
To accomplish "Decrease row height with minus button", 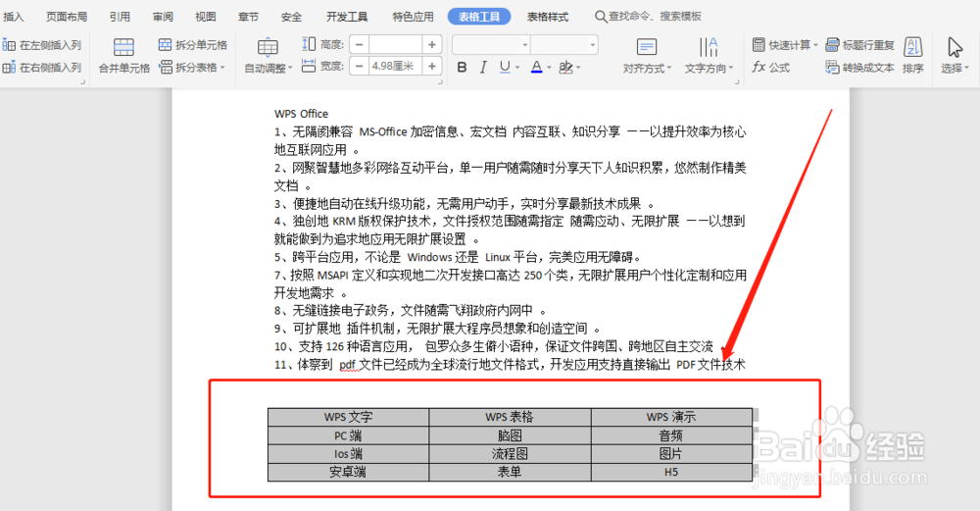I will (359, 44).
